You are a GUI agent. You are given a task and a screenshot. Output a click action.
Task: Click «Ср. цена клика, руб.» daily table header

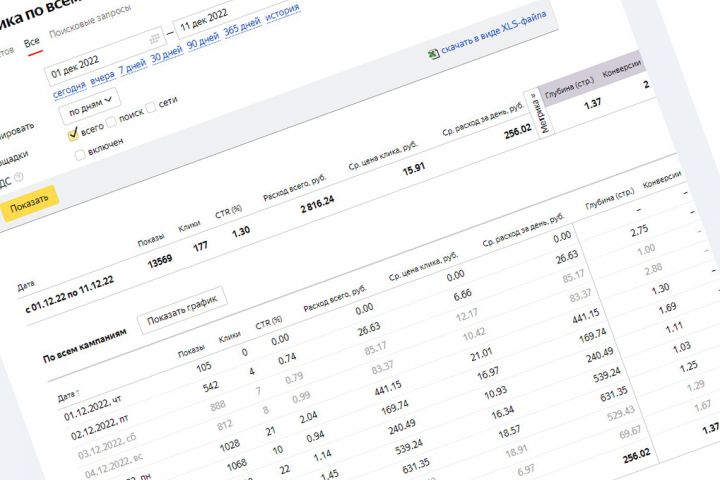423,266
